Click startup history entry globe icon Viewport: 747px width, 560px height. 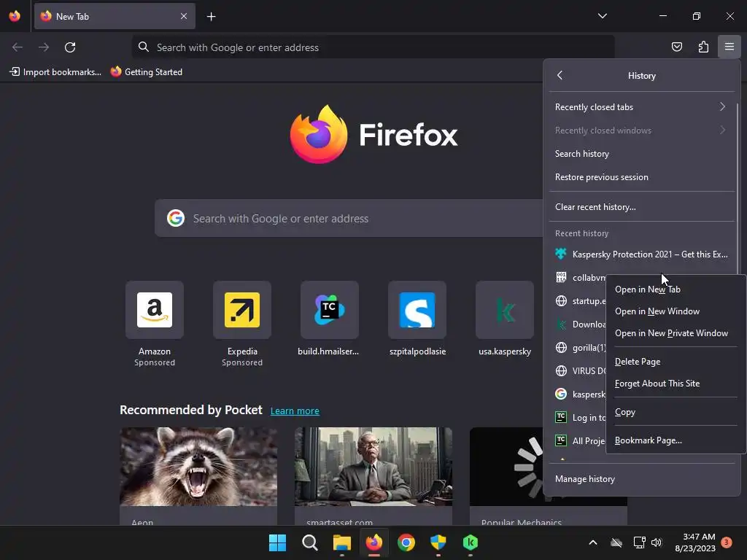point(561,300)
